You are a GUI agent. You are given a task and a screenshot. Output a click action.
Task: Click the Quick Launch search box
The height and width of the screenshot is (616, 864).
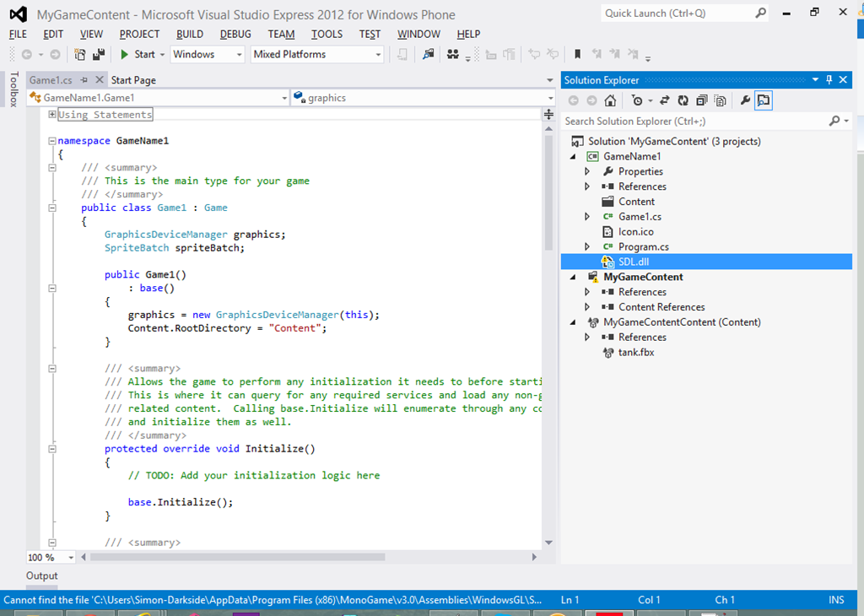(x=678, y=14)
